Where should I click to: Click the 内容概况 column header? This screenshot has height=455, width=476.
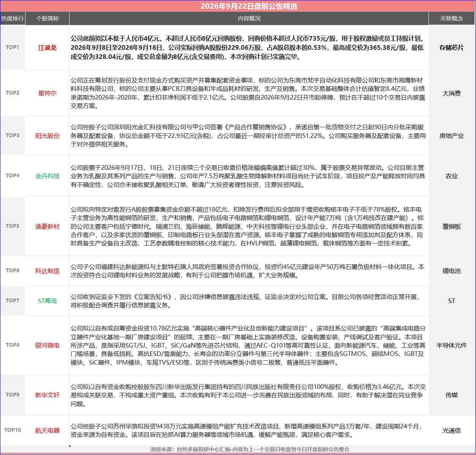[249, 18]
